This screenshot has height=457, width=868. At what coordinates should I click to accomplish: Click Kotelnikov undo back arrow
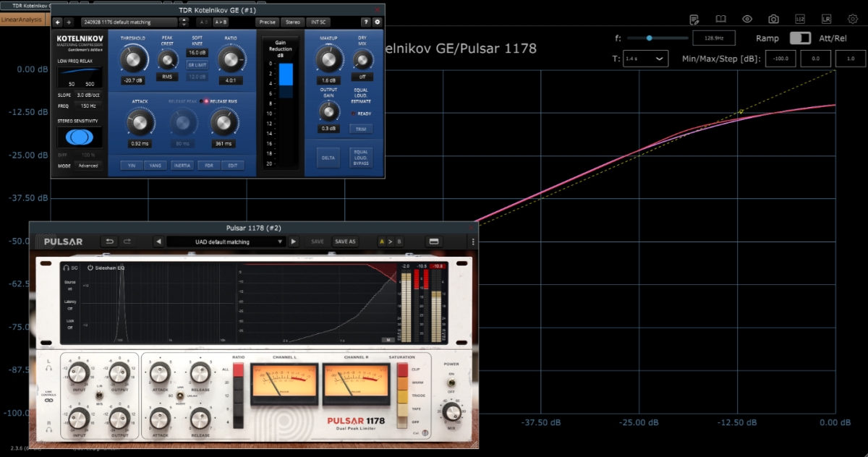pyautogui.click(x=59, y=22)
